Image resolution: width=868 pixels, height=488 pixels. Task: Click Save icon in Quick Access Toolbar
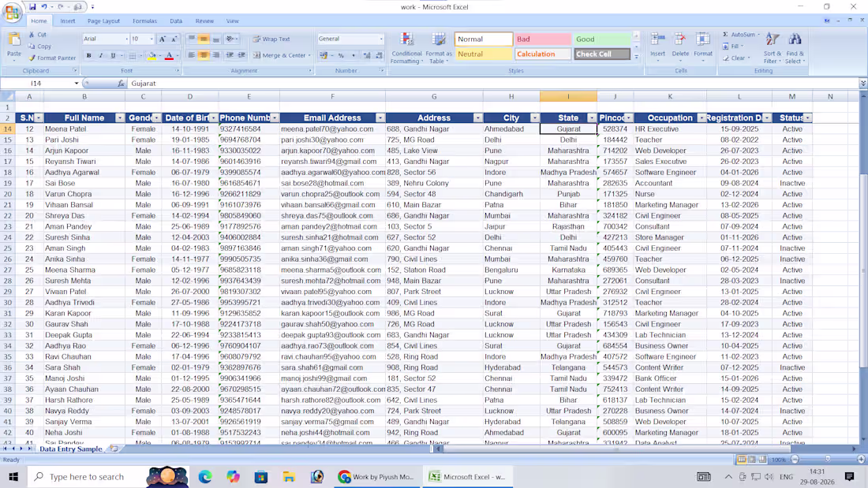point(32,7)
